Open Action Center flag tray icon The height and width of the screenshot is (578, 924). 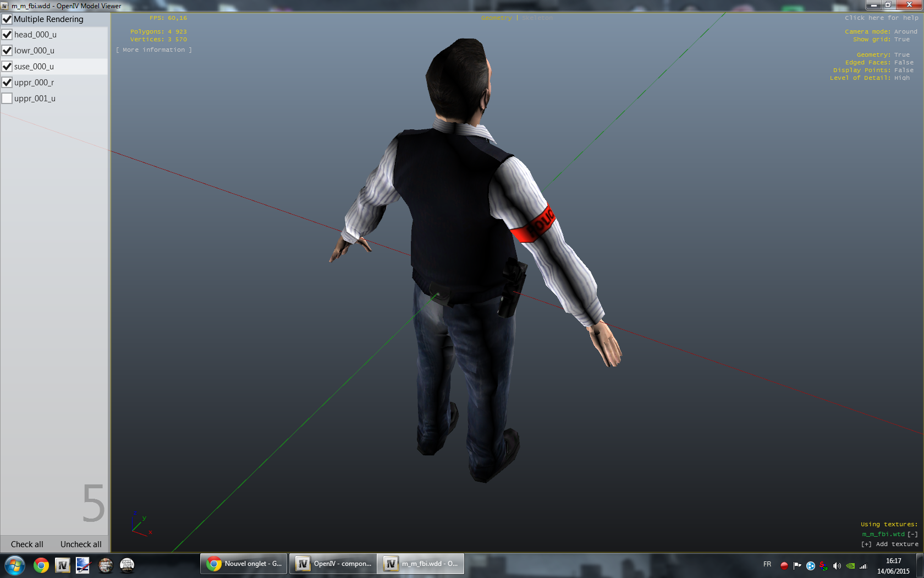tap(798, 565)
